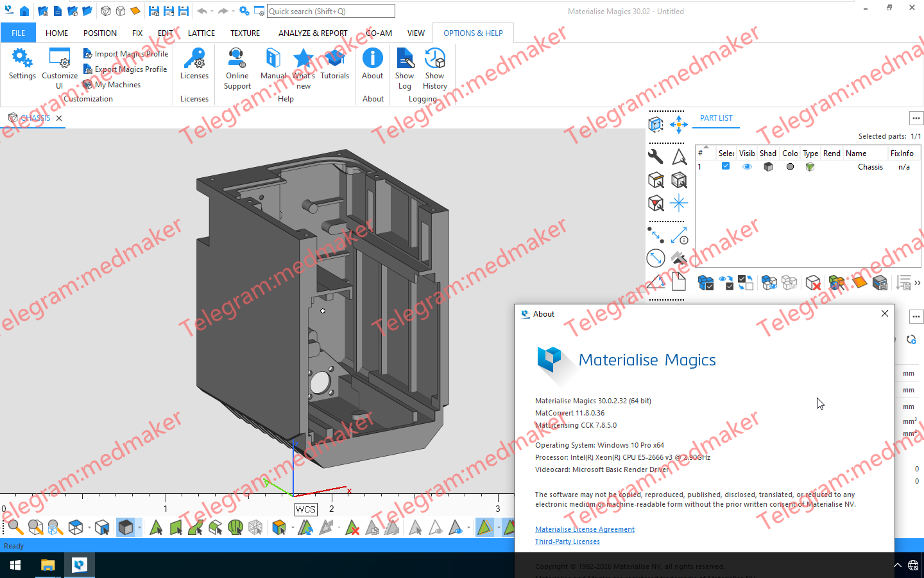Toggle the Chassis row selection checkbox
924x578 pixels.
point(726,166)
